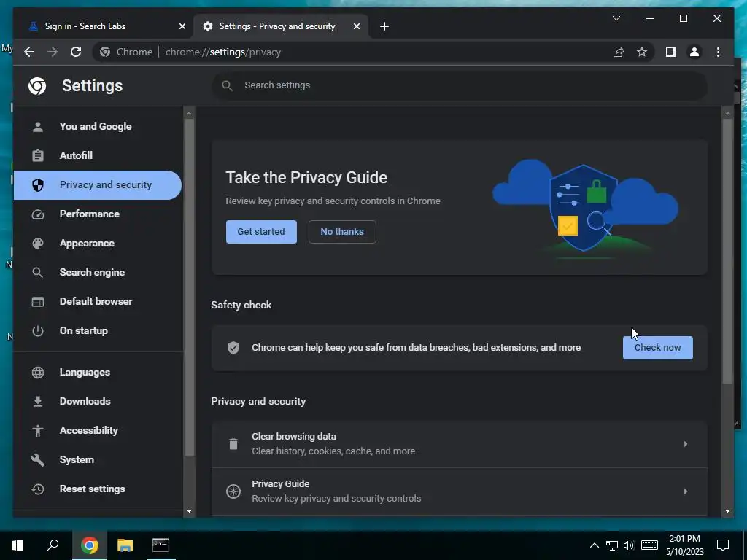Open the side panel icon
The width and height of the screenshot is (747, 560).
(x=671, y=52)
